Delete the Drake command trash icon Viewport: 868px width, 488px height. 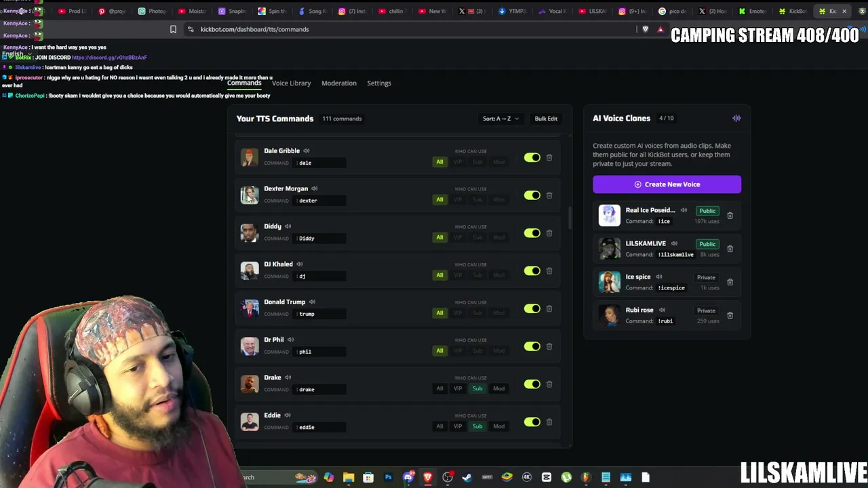click(549, 384)
